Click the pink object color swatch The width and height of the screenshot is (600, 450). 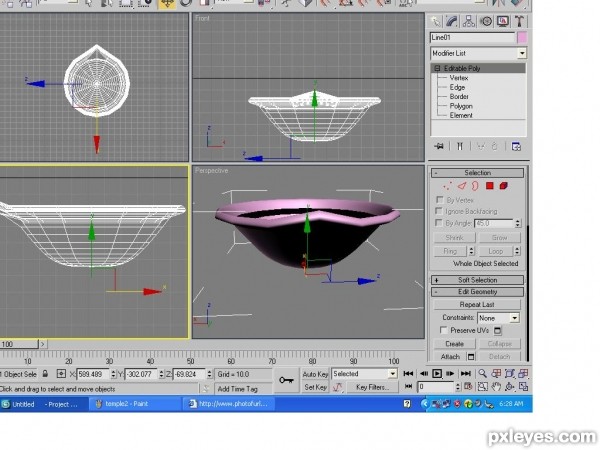(x=522, y=38)
